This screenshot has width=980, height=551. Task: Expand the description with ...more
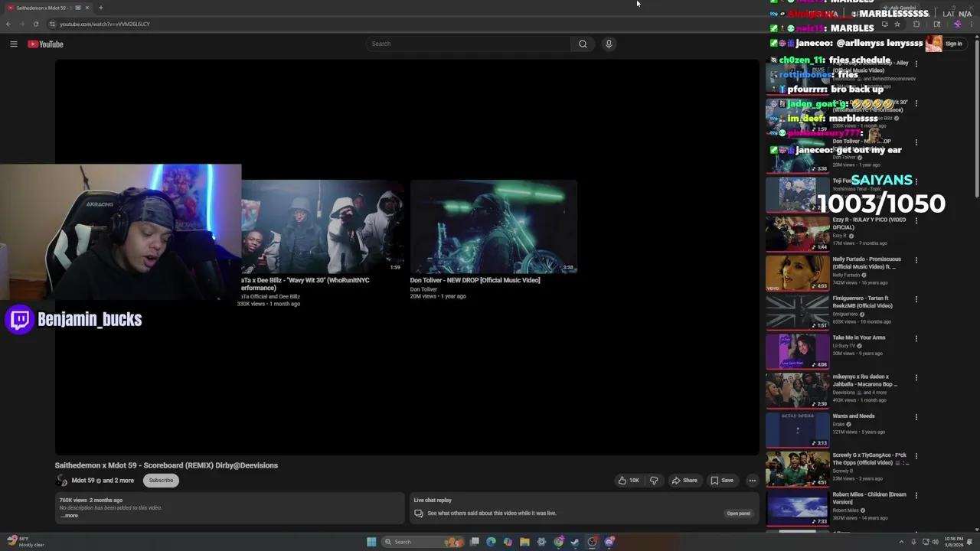tap(69, 516)
